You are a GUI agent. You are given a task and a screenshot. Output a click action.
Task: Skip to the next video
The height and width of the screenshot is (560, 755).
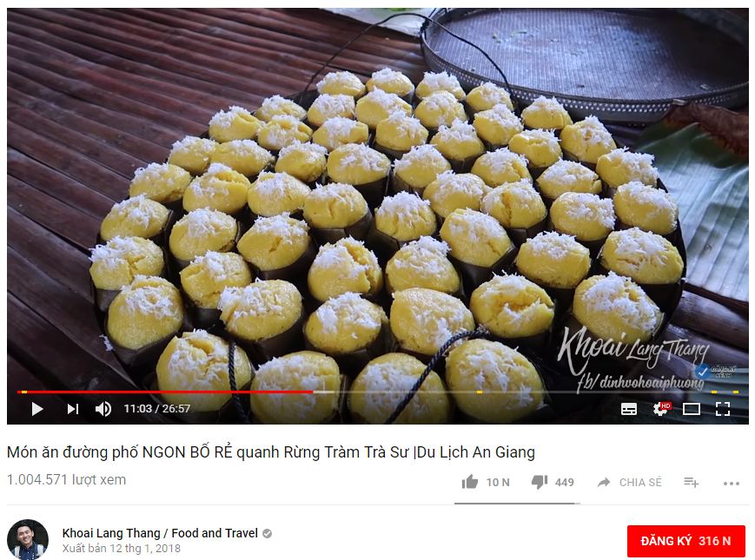73,409
